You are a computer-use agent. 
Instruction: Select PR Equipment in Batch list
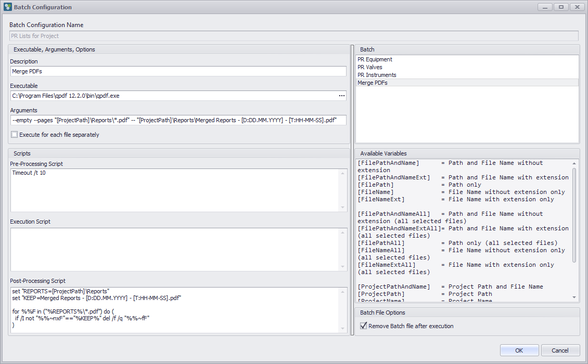(x=375, y=59)
